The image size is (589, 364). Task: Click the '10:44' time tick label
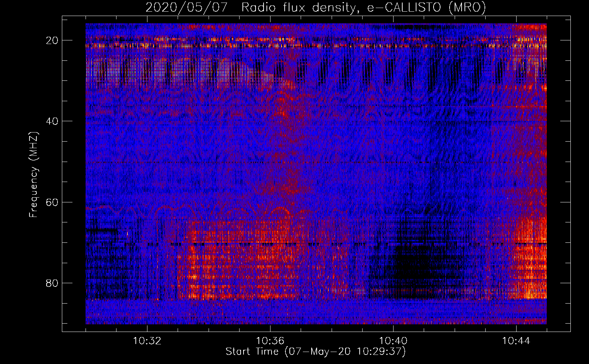click(x=516, y=341)
